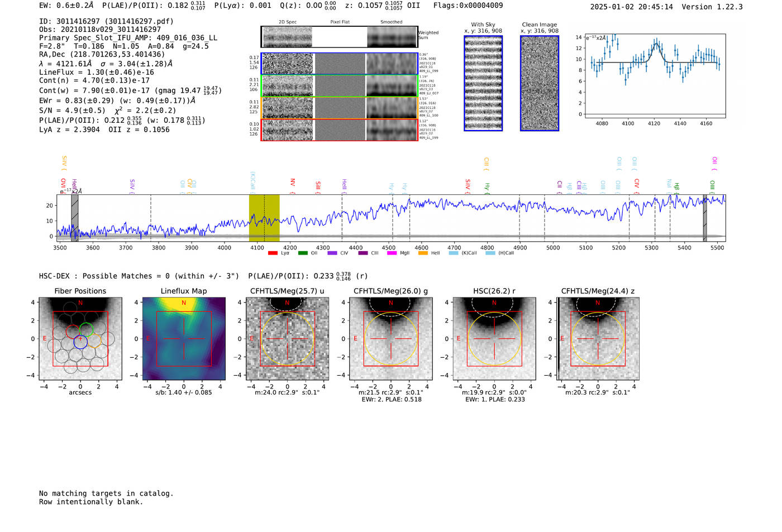Select the "Row intentionally blank." text
This screenshot has height=532, width=782.
pos(91,502)
